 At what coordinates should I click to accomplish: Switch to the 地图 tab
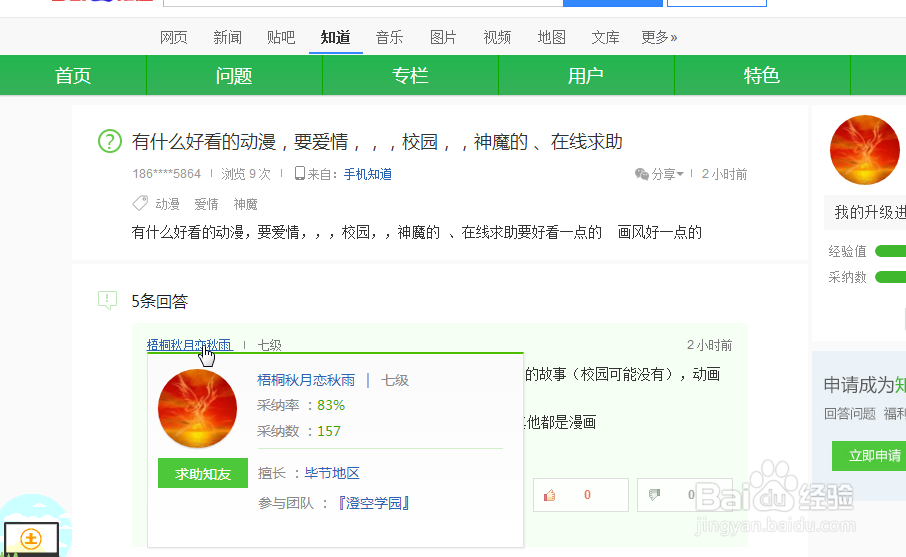pos(551,38)
